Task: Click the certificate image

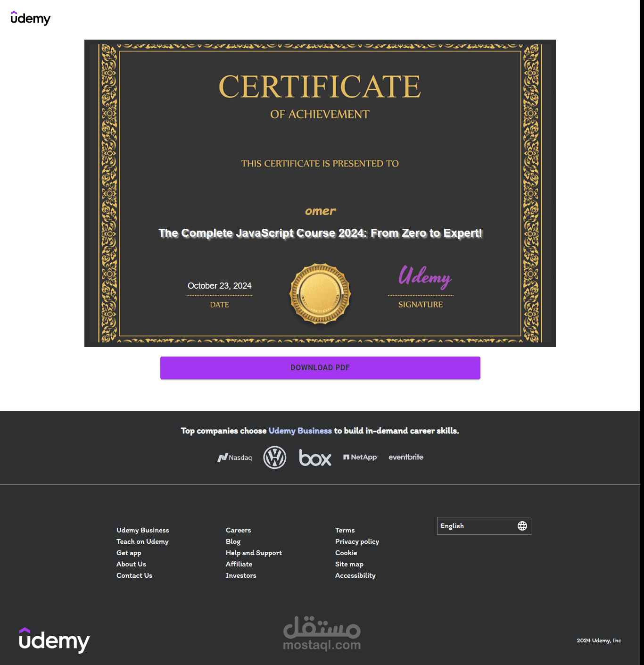Action: point(320,193)
